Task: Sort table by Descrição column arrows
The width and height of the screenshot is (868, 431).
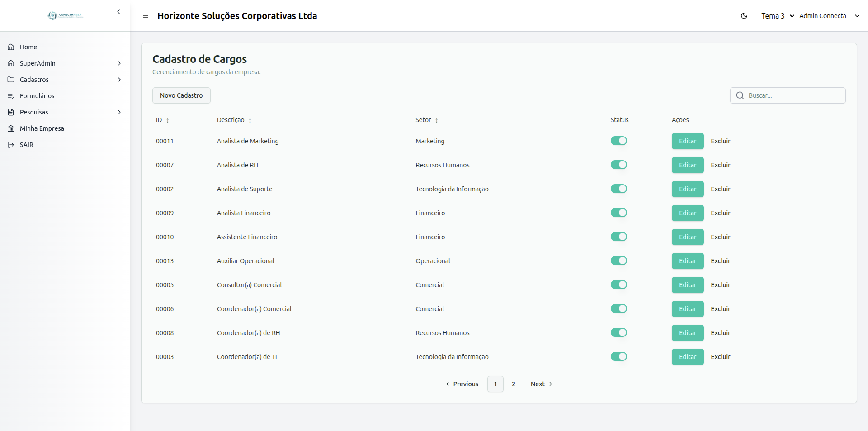Action: point(250,120)
